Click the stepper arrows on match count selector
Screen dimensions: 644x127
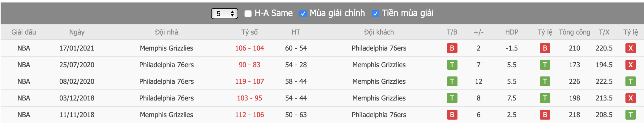click(x=232, y=14)
